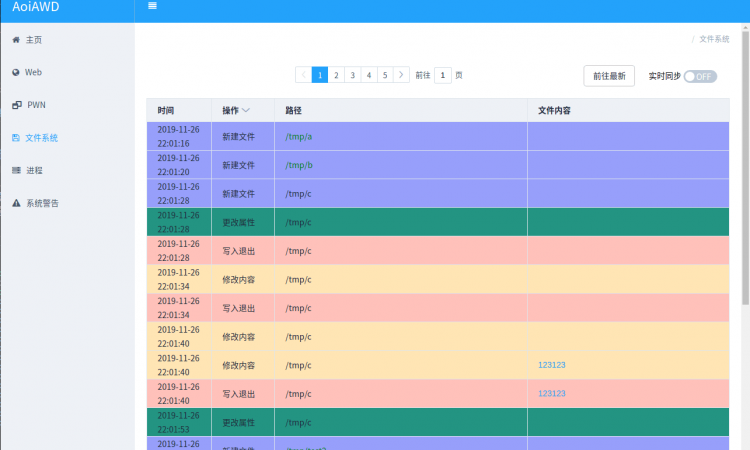Click the PWN windows icon in sidebar
The width and height of the screenshot is (750, 450).
17,105
